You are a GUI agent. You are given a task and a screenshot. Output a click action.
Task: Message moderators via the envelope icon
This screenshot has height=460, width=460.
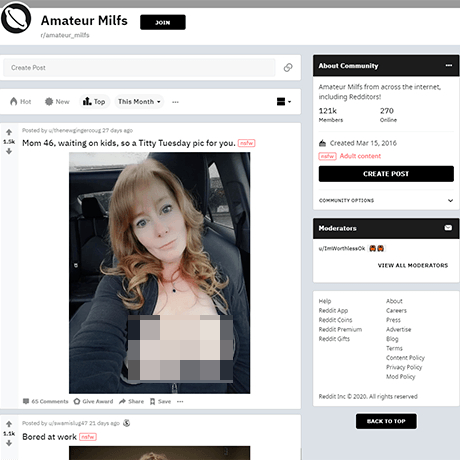tap(448, 228)
